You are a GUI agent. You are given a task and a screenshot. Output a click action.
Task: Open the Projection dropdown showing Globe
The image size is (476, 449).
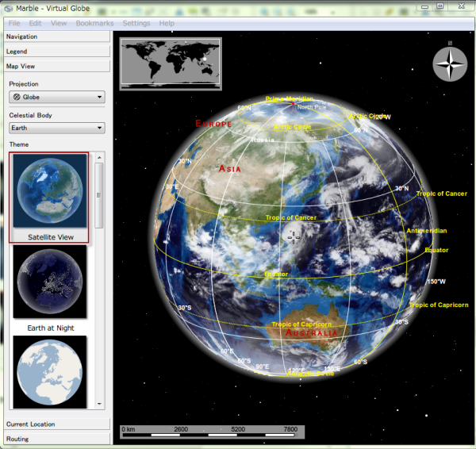(x=56, y=98)
